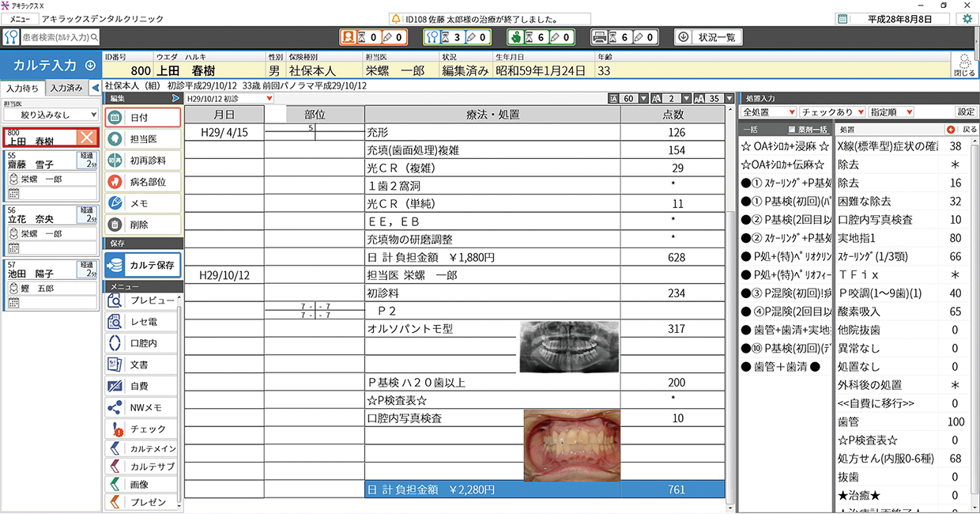This screenshot has width=980, height=514.
Task: Switch to the 入力済み tab
Action: (x=66, y=88)
